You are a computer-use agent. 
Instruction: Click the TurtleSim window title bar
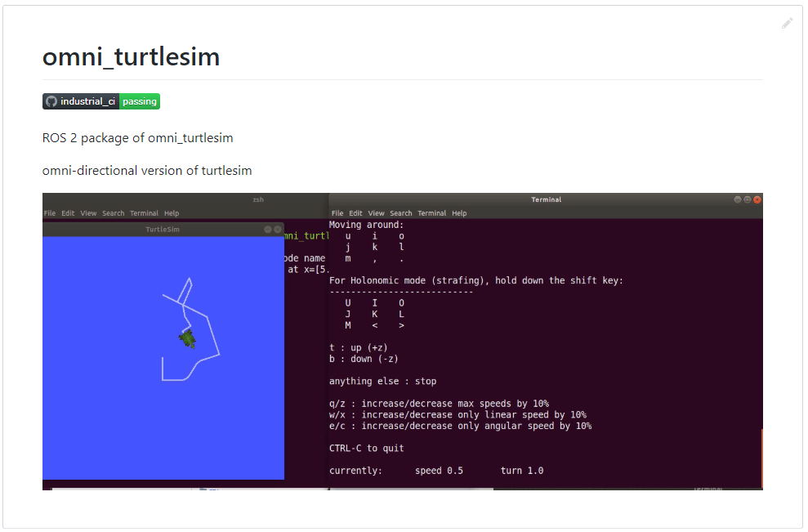pos(163,230)
